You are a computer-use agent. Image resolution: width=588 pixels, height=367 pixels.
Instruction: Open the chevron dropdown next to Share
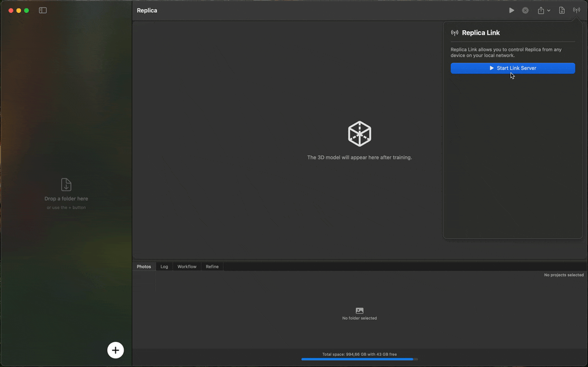click(549, 10)
